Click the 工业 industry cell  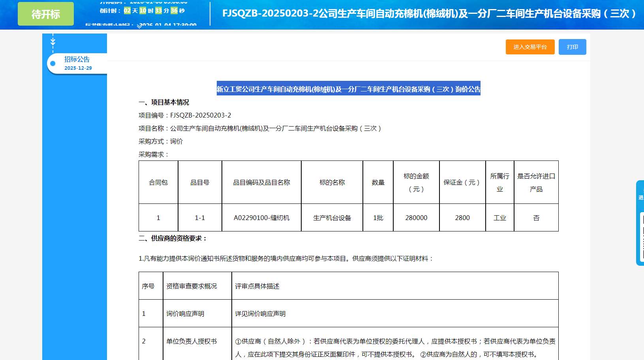point(499,218)
